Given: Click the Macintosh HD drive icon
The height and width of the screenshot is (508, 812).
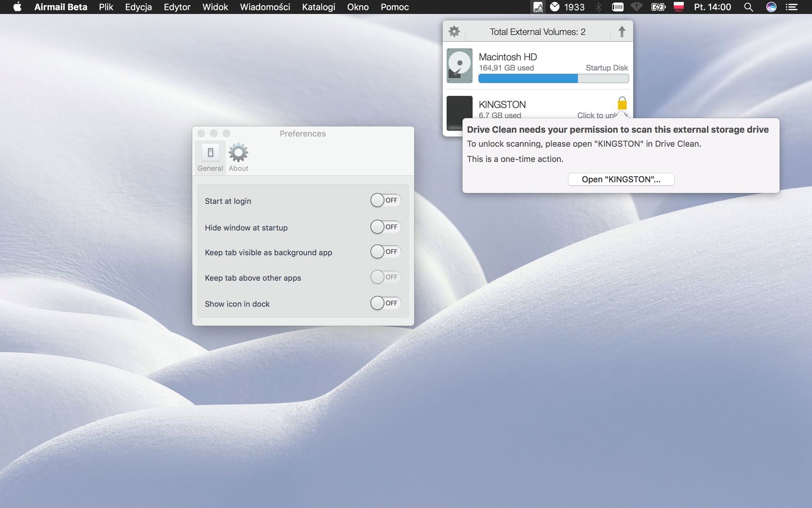Looking at the screenshot, I should point(459,66).
